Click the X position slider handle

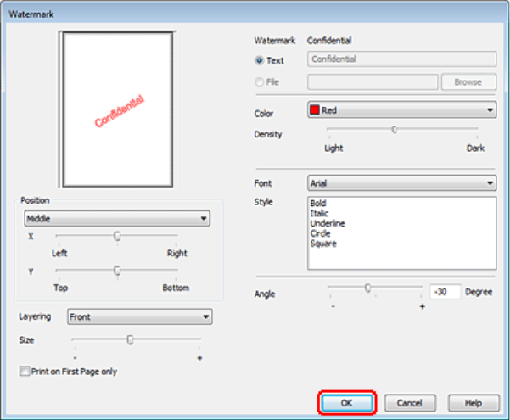[117, 236]
